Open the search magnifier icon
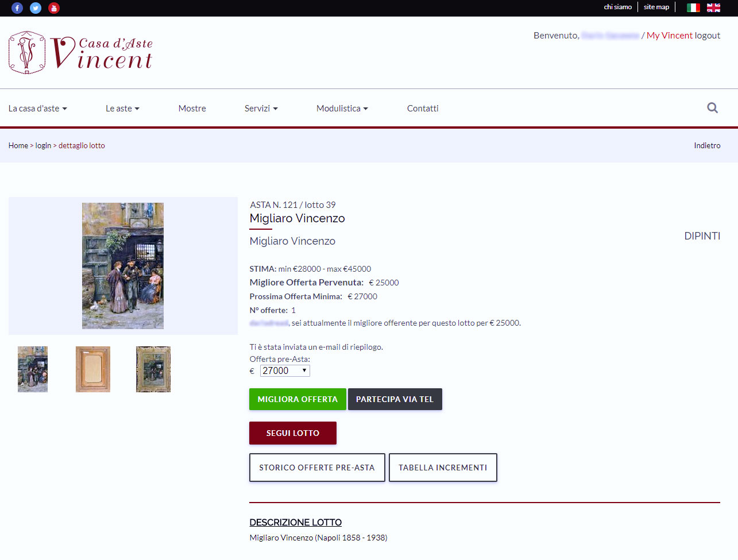This screenshot has width=738, height=560. (712, 107)
